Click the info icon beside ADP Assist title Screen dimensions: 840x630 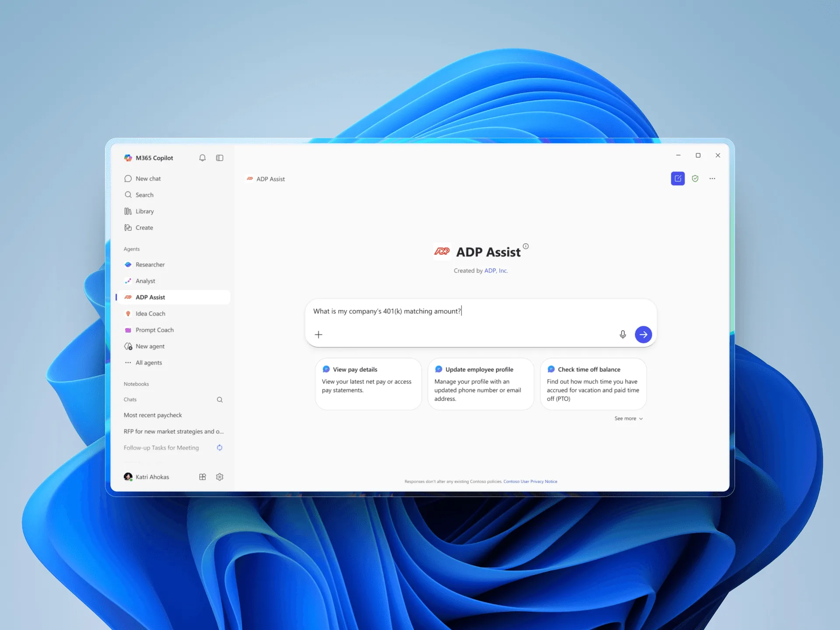pos(526,246)
